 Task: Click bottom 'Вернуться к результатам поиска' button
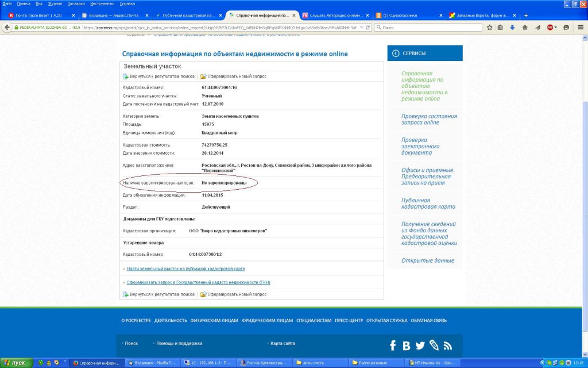pyautogui.click(x=158, y=294)
